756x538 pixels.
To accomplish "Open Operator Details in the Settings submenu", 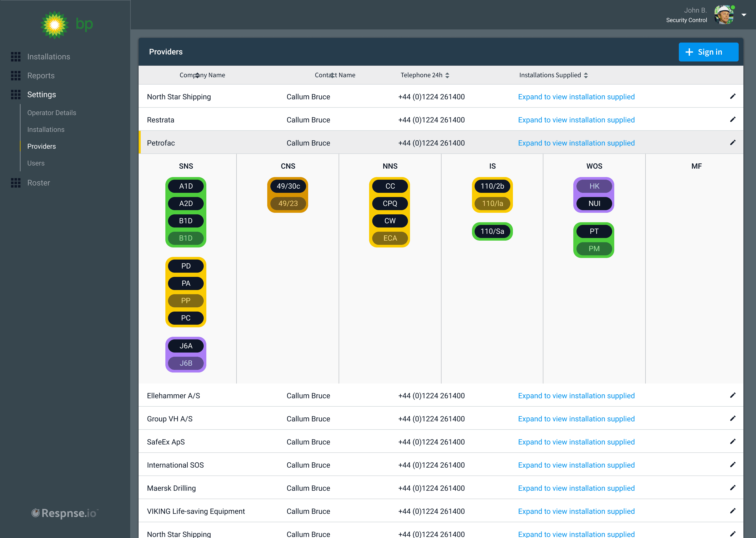I will click(x=52, y=113).
